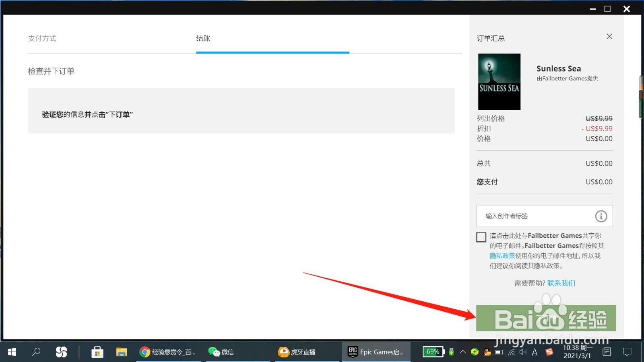Click the verify info and place order message
The height and width of the screenshot is (362, 644).
click(87, 115)
